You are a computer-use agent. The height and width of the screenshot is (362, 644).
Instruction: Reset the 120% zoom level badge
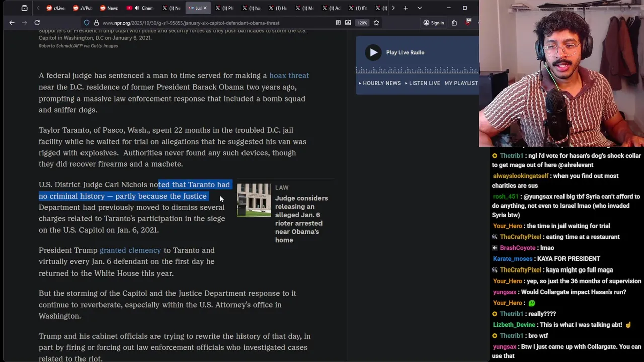[x=362, y=23]
